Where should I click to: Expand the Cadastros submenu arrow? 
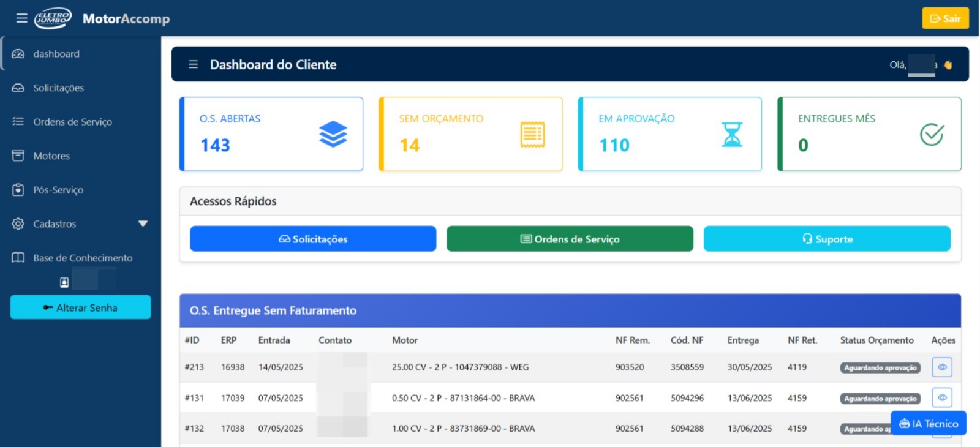(x=143, y=223)
